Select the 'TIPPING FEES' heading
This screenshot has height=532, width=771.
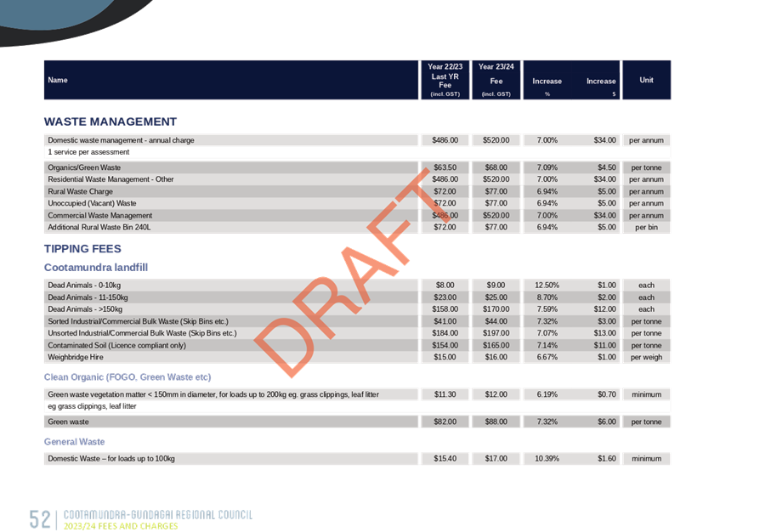82,249
